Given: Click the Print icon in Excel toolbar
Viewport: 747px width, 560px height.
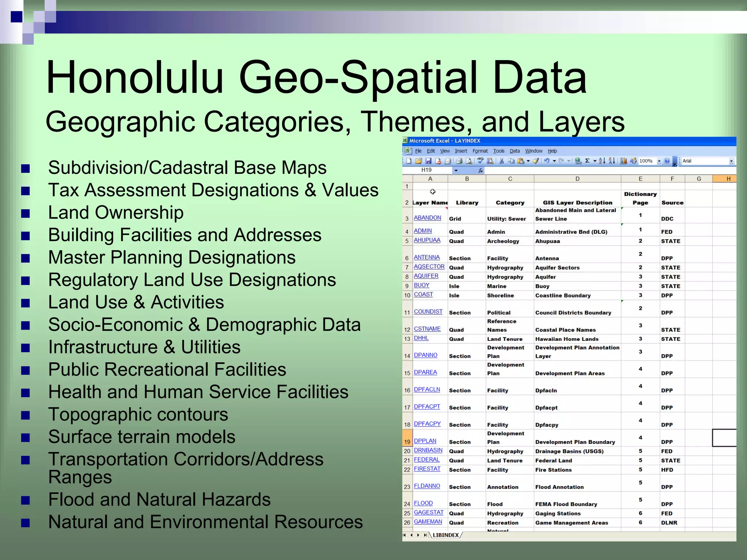Looking at the screenshot, I should [x=459, y=161].
